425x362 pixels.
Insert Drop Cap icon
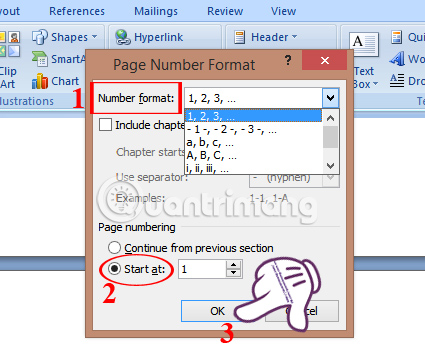[x=397, y=81]
